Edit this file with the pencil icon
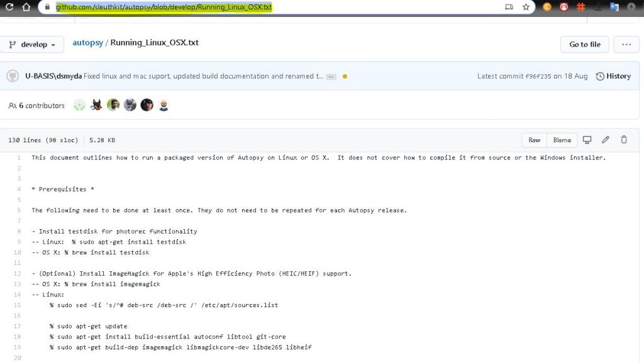Image resolution: width=644 pixels, height=362 pixels. 606,140
